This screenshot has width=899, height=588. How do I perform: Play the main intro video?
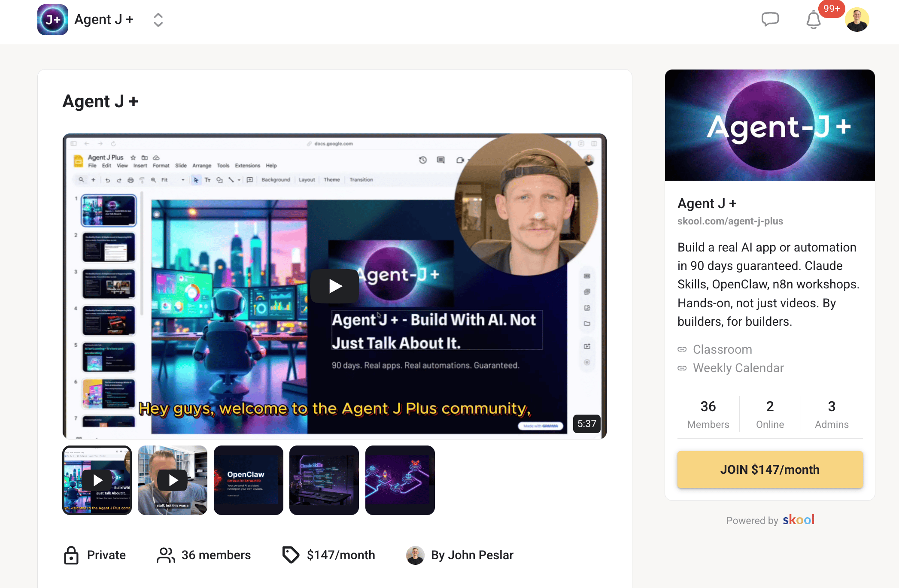point(335,286)
